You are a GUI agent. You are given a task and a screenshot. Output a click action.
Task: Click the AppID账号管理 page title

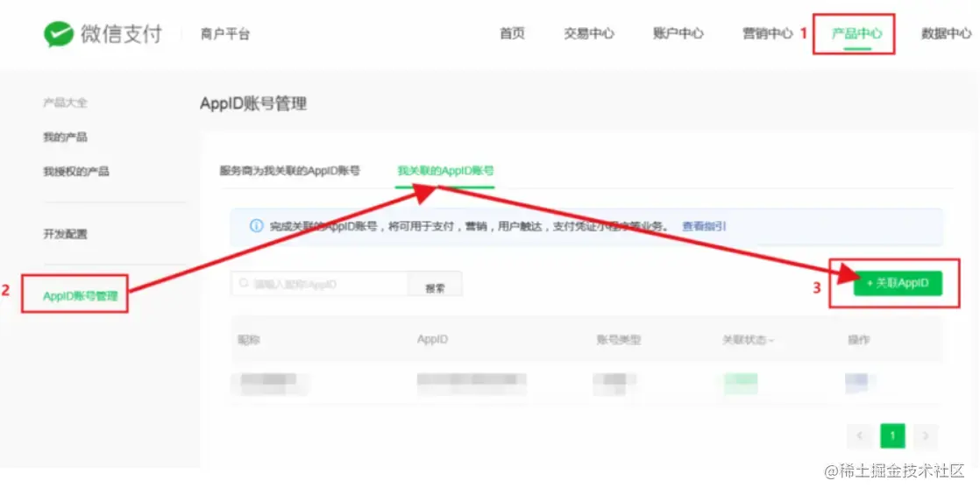(x=253, y=103)
